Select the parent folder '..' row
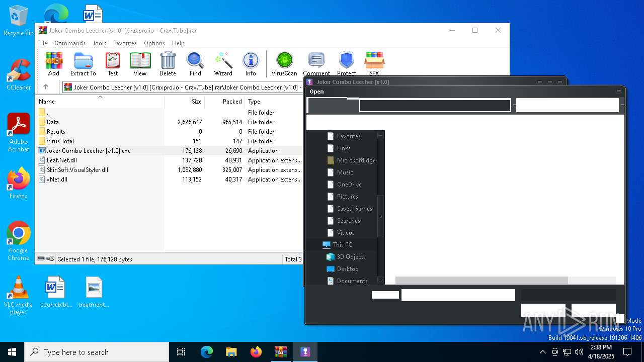Screen dimensions: 644x362 [169, 113]
